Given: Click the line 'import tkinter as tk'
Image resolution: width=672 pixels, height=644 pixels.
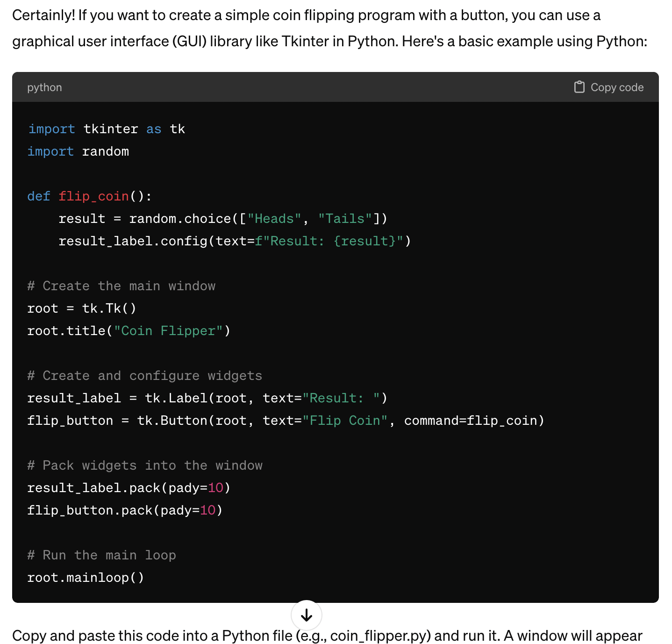Looking at the screenshot, I should point(107,129).
